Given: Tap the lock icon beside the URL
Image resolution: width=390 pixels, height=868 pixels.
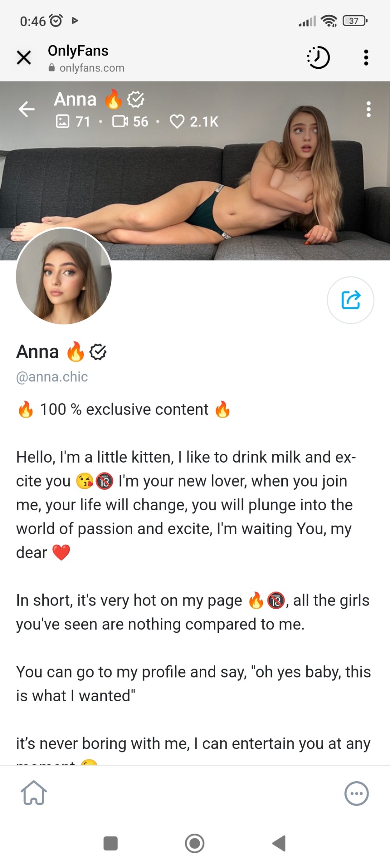Looking at the screenshot, I should (51, 68).
